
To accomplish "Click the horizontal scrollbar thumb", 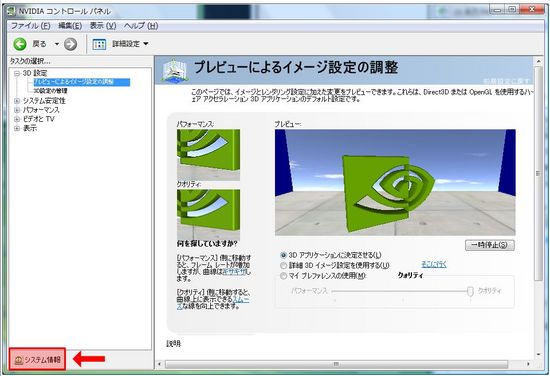I will (336, 364).
